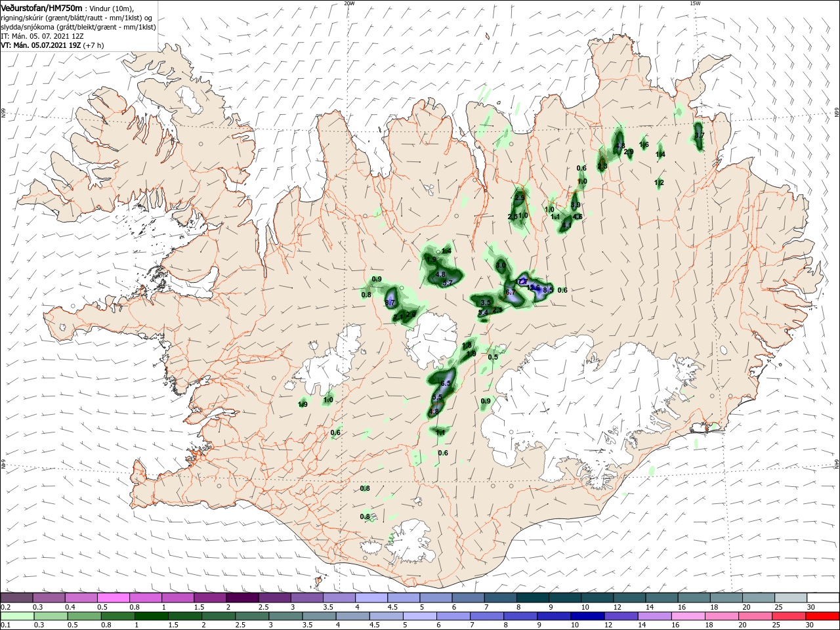Screen dimensions: 840x630
Task: Click the pink 18 mm swatch in bottom legend
Action: pos(721,616)
